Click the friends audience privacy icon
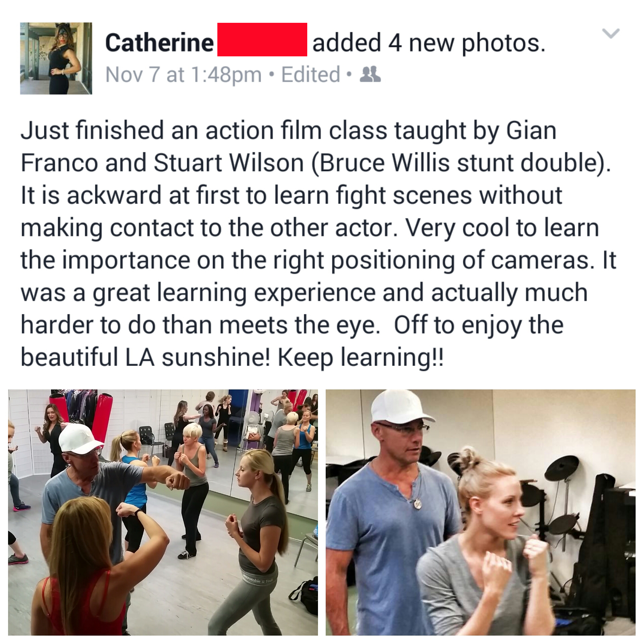 tap(373, 74)
